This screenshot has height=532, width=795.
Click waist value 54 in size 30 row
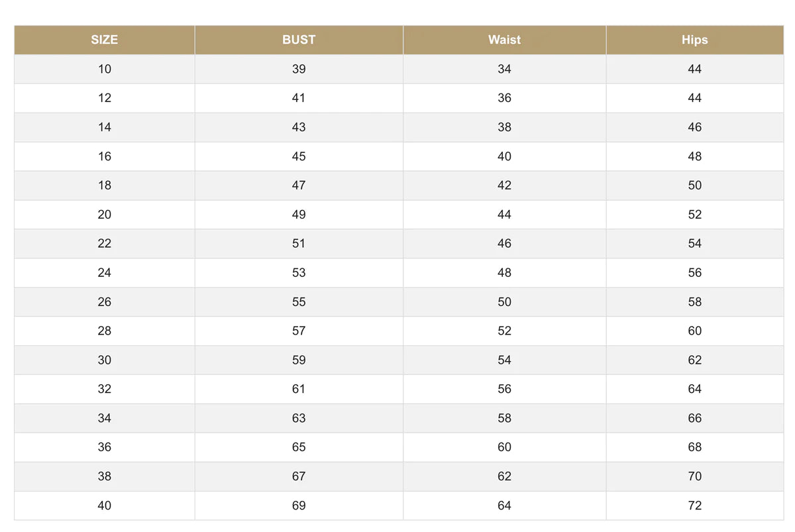click(x=504, y=360)
